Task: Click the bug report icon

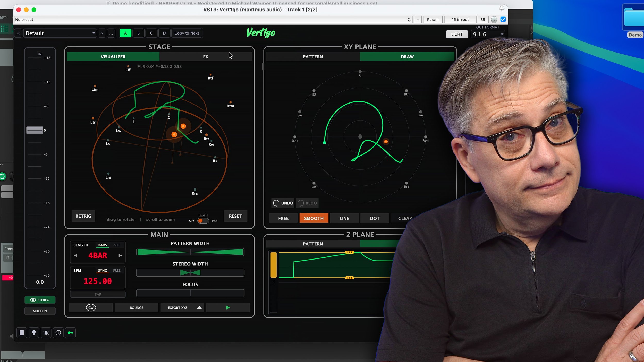Action: click(46, 333)
